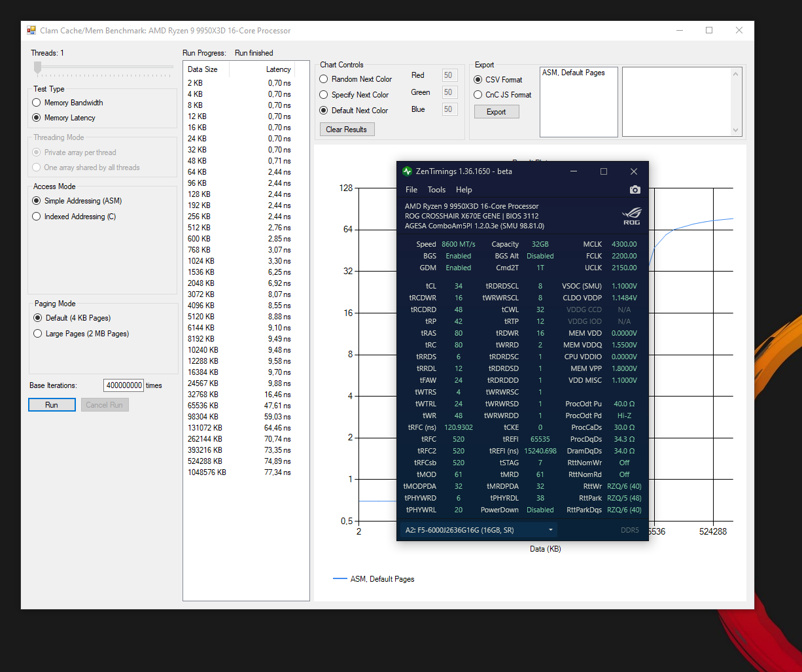The height and width of the screenshot is (672, 802).
Task: Close the ZenTimings window
Action: point(633,171)
